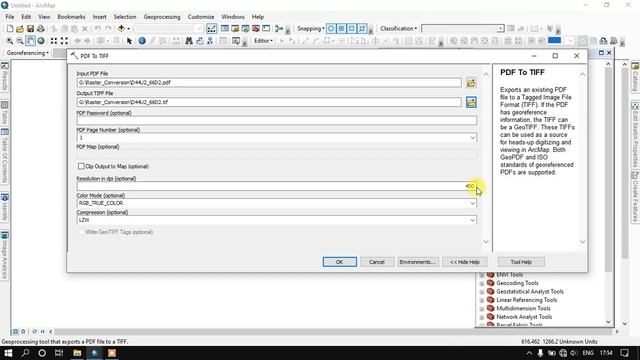
Task: Open the Bookmarks menu
Action: click(x=71, y=17)
